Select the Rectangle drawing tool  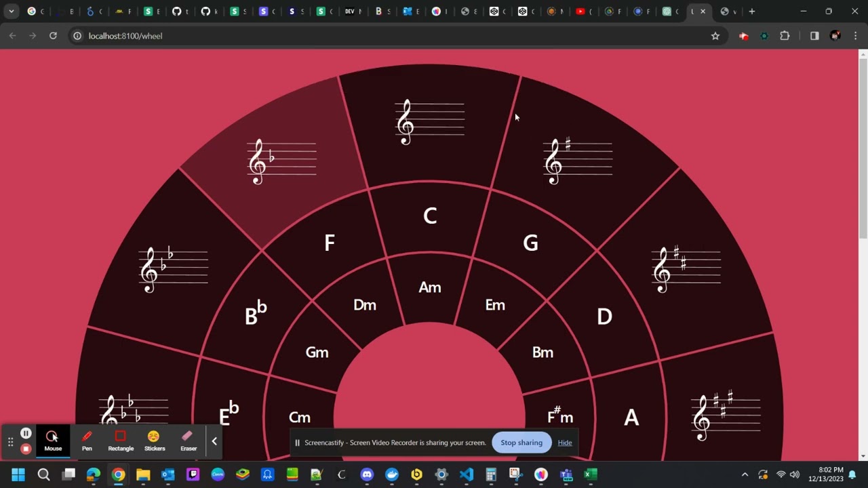121,441
